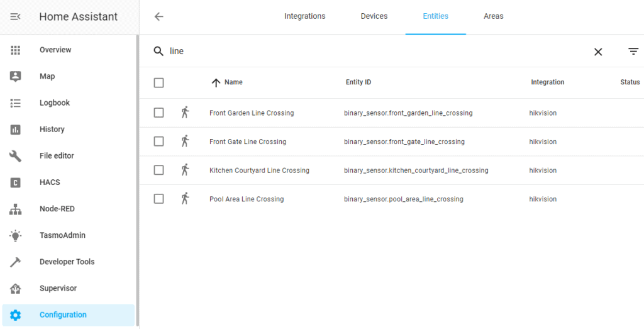Click hikvision in the Kitchen Courtyard row

543,170
